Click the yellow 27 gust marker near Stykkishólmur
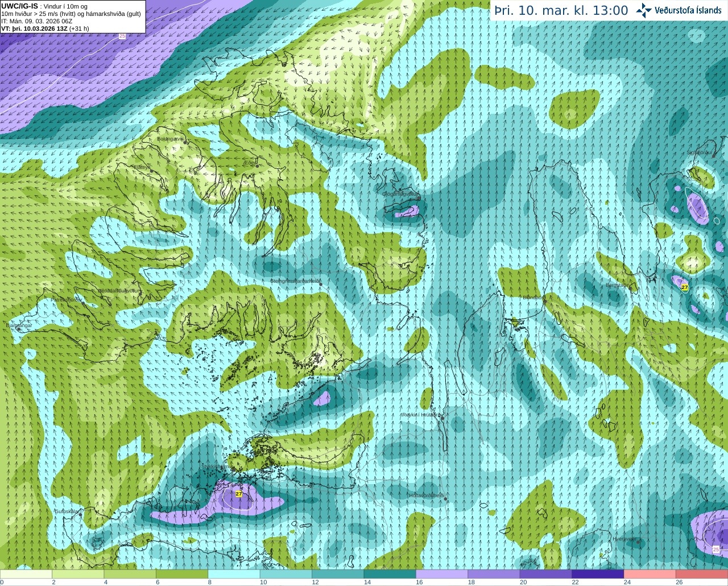This screenshot has height=586, width=728. pos(239,494)
